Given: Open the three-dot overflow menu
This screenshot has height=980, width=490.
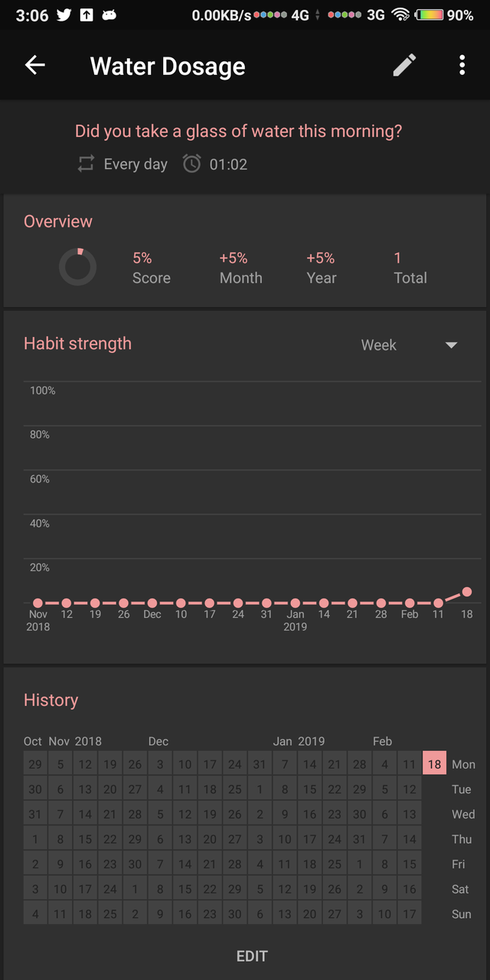Looking at the screenshot, I should [x=462, y=65].
